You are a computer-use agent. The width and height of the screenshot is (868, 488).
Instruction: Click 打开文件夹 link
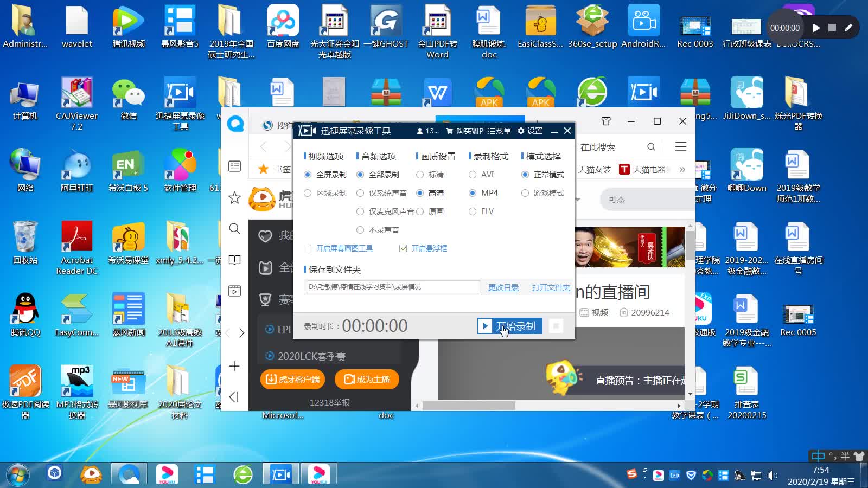click(x=551, y=287)
